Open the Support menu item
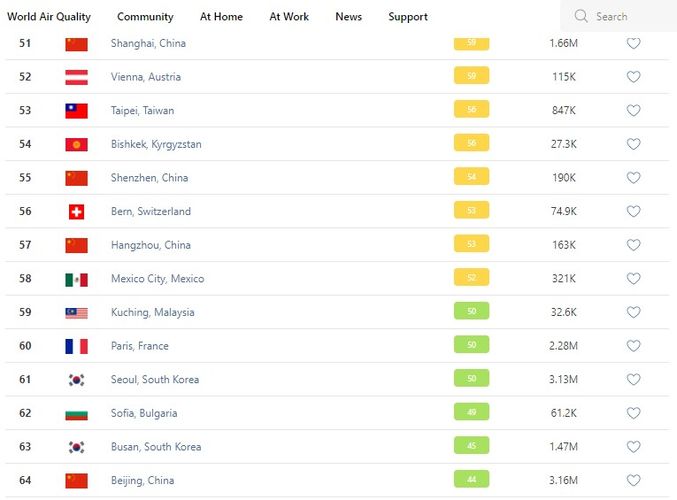This screenshot has height=500, width=677. click(x=408, y=17)
